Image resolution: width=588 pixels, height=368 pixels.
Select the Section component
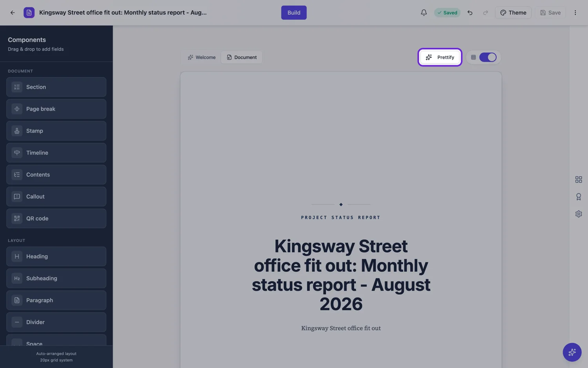tap(56, 87)
